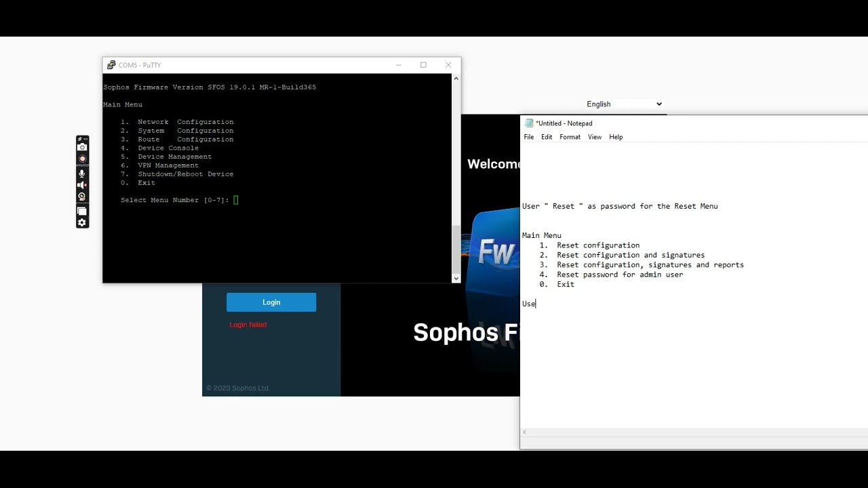The height and width of the screenshot is (488, 868).
Task: Click '0. Exit' line in Notepad
Action: pos(557,285)
